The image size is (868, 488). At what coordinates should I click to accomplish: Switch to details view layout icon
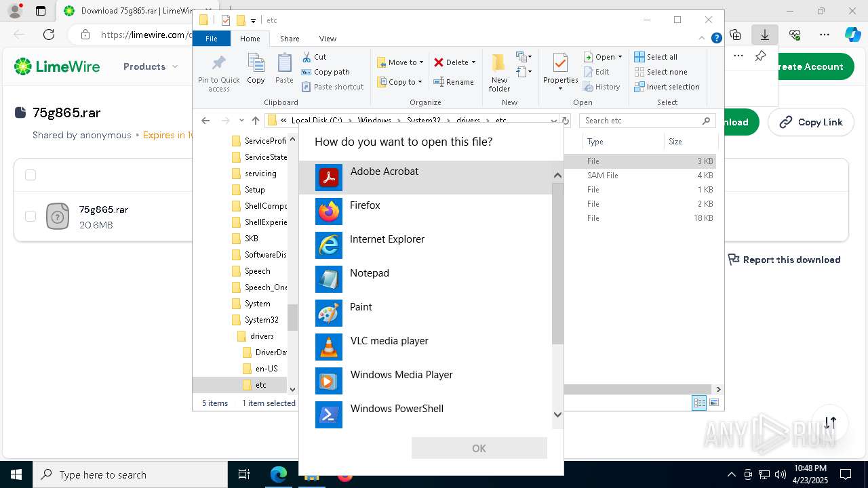click(x=699, y=403)
